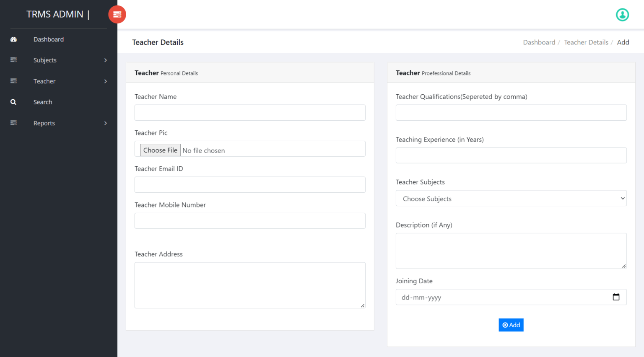Expand the Subjects submenu chevron
Viewport: 644px width, 357px height.
tap(106, 60)
